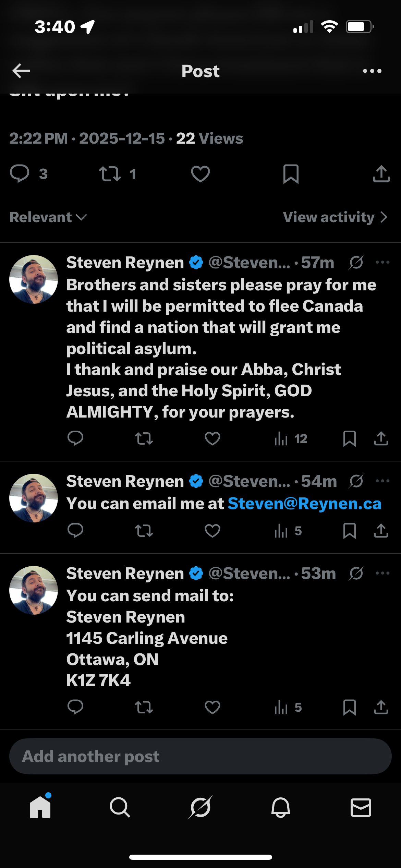
Task: Tap the 'Add another post' field
Action: click(x=200, y=756)
